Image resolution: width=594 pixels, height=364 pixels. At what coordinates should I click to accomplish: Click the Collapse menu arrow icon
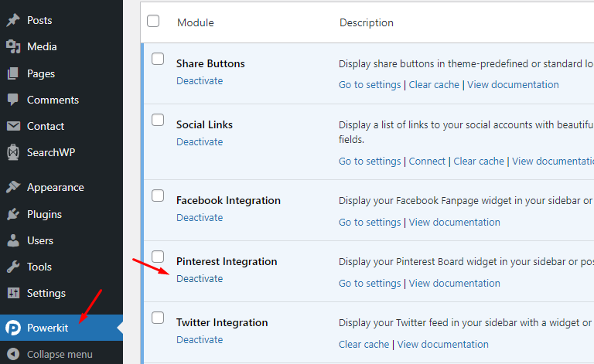(13, 354)
